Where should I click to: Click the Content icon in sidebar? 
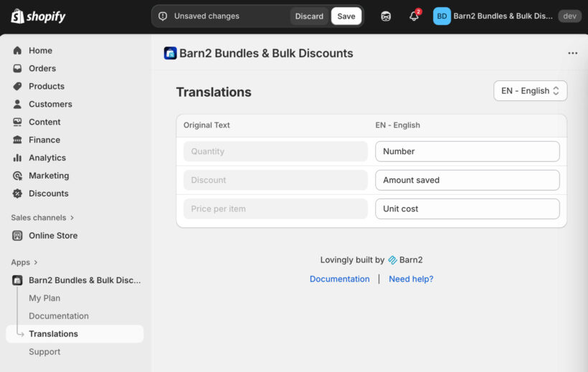click(17, 122)
